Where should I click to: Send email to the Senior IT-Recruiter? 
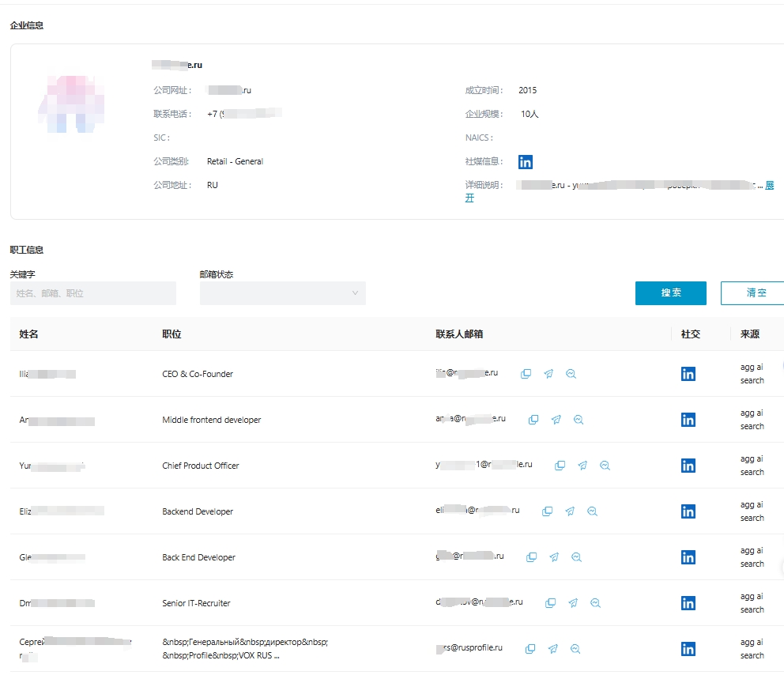(573, 603)
